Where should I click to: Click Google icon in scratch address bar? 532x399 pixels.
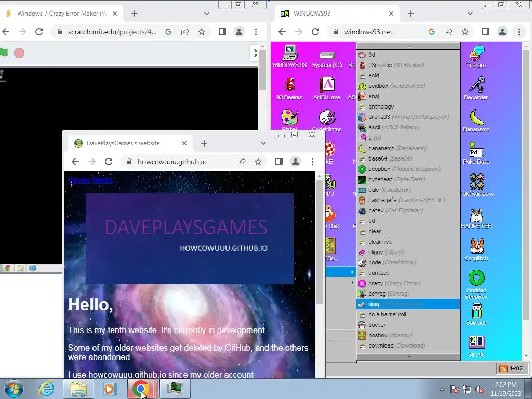[168, 32]
